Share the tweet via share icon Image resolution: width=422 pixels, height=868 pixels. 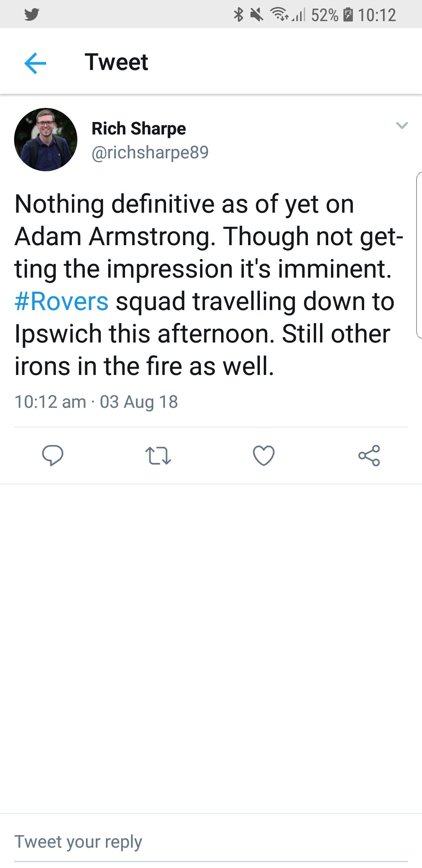[x=369, y=456]
